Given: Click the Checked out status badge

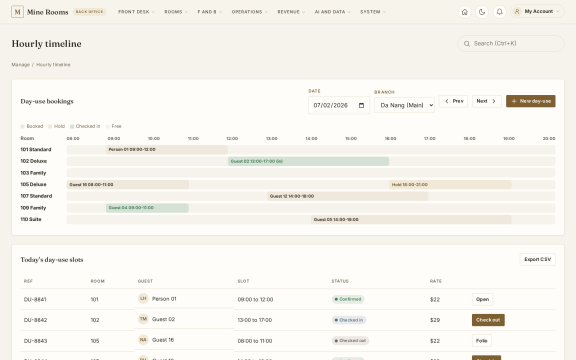Looking at the screenshot, I should point(350,341).
